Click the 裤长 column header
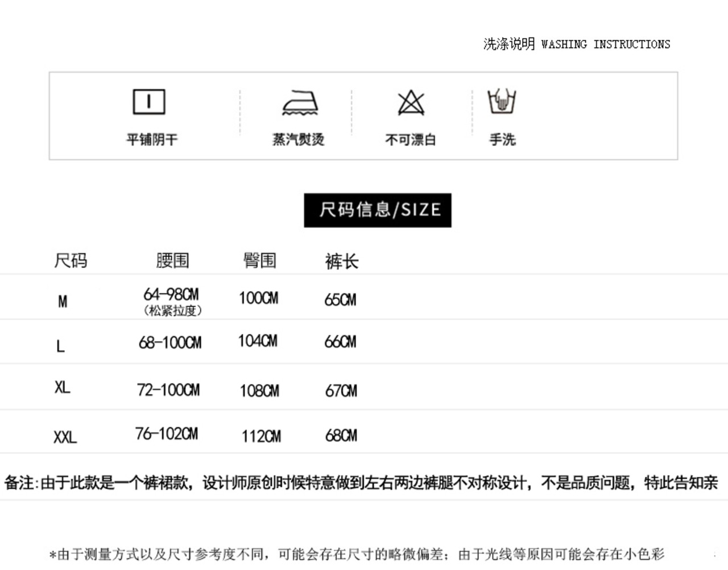 tap(342, 262)
